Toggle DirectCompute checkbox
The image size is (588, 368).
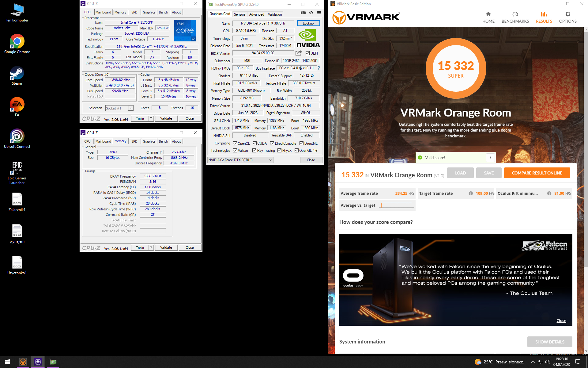(272, 144)
